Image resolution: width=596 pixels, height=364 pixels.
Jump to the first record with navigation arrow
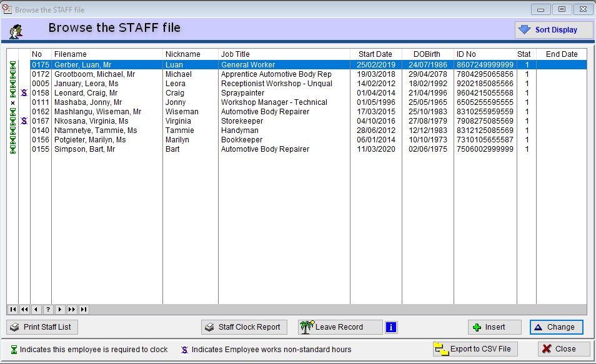tap(12, 309)
